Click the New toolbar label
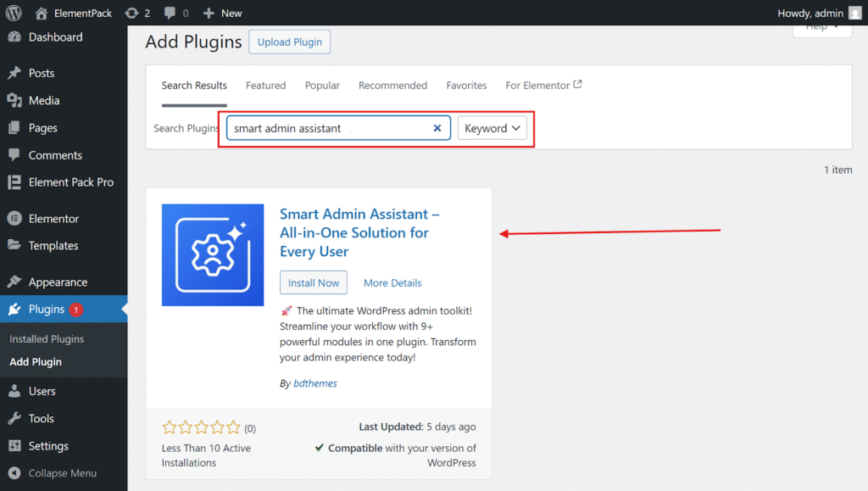Screen dimensions: 868x491 coord(231,13)
